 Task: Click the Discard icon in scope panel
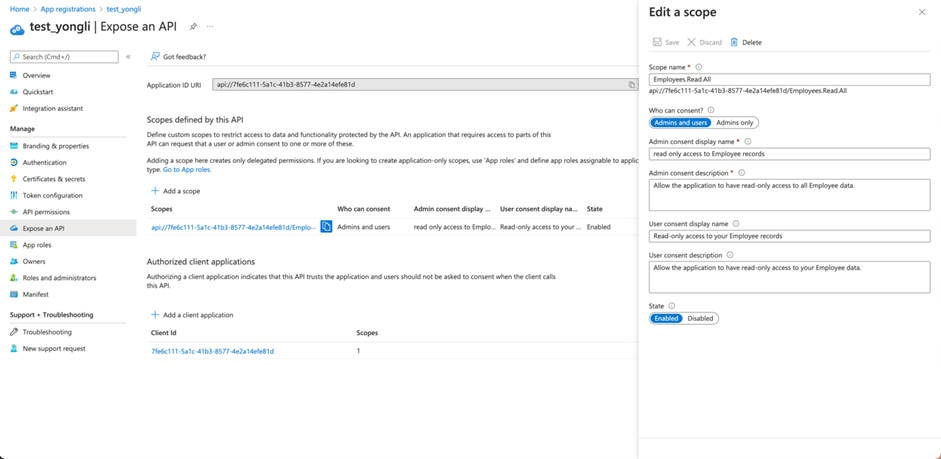coord(691,42)
